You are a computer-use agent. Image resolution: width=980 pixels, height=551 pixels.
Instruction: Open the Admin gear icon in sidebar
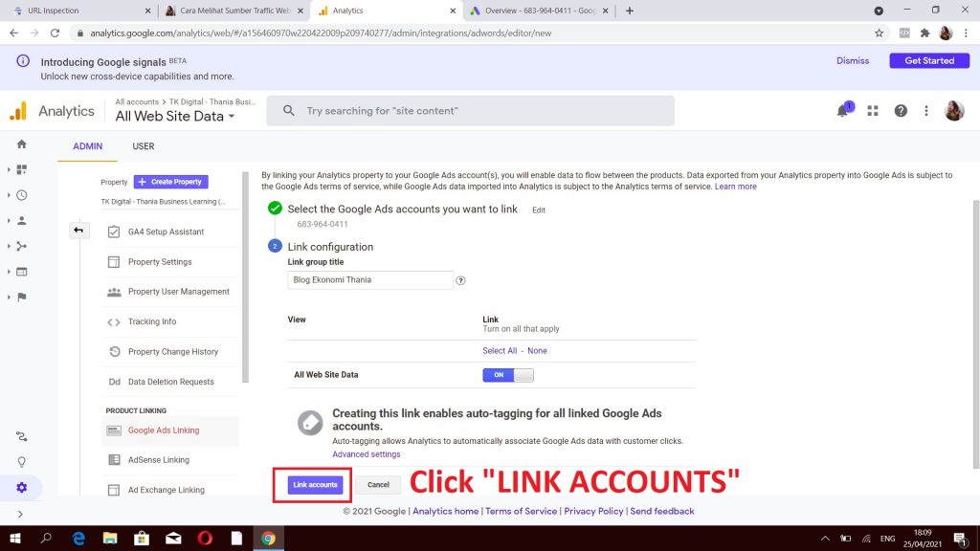point(22,487)
